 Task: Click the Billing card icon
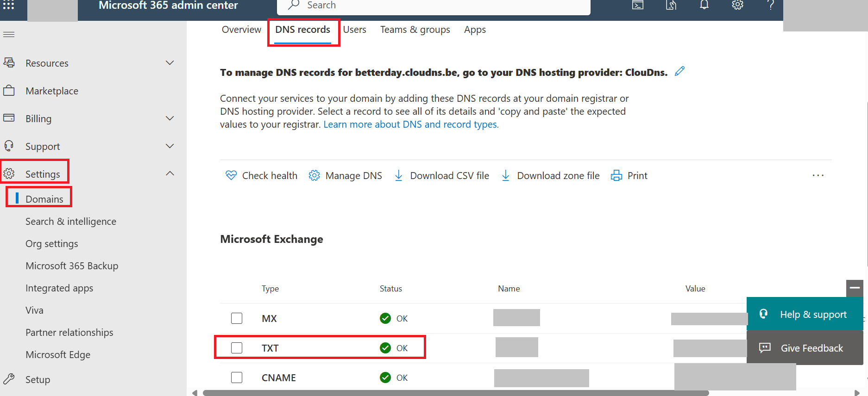[x=9, y=118]
